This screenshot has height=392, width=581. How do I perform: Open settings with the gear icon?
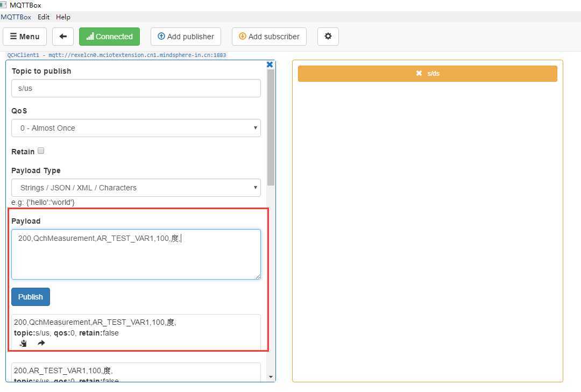click(328, 37)
